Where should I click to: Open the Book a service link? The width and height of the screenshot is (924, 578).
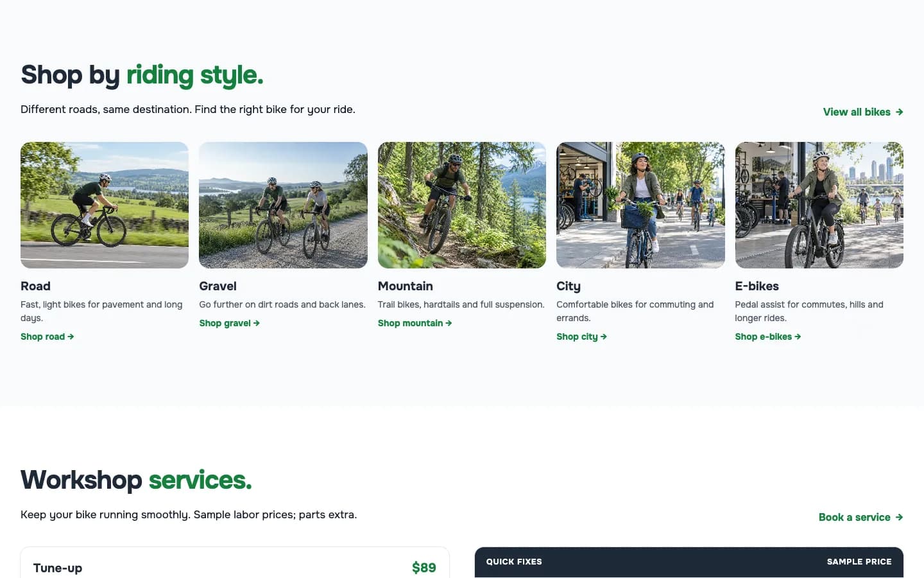pyautogui.click(x=860, y=517)
